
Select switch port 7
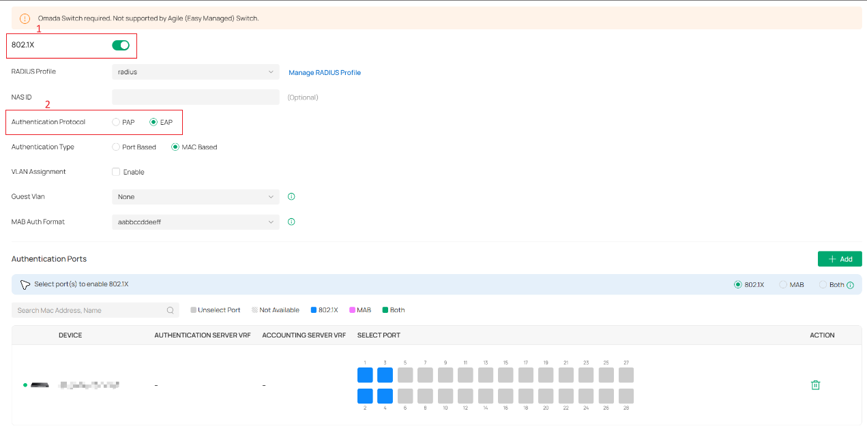tap(425, 375)
